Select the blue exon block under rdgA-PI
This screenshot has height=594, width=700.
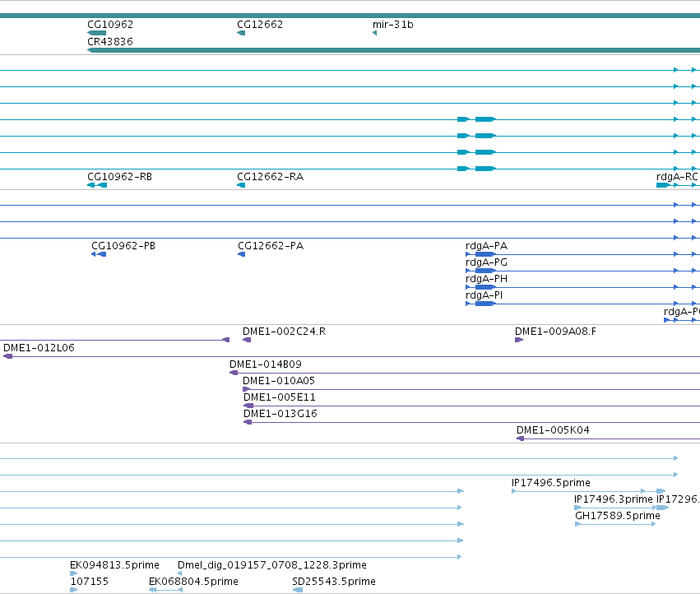pos(485,304)
